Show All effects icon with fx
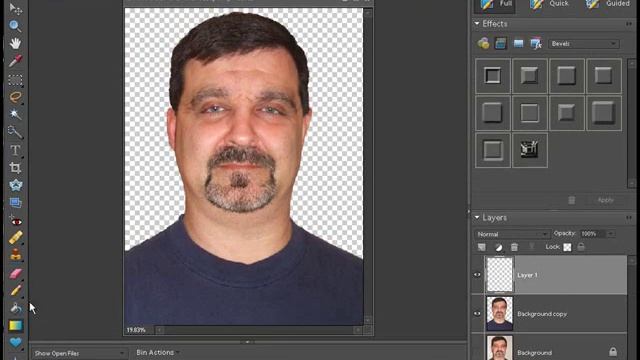This screenshot has height=360, width=640. click(x=536, y=43)
